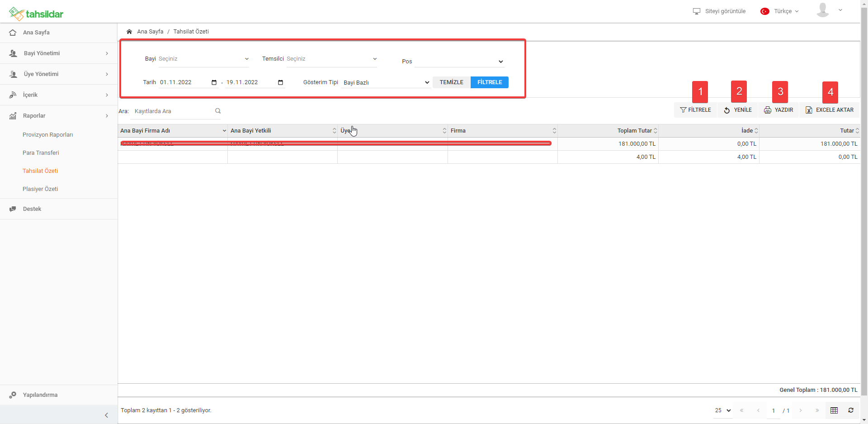Open Gösterim Tipi dropdown

[x=386, y=82]
